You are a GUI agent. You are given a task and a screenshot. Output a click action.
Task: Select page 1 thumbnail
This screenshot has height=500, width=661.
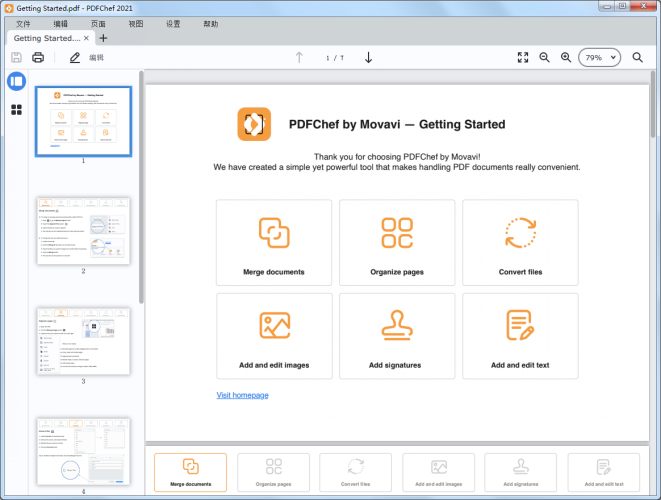coord(83,121)
